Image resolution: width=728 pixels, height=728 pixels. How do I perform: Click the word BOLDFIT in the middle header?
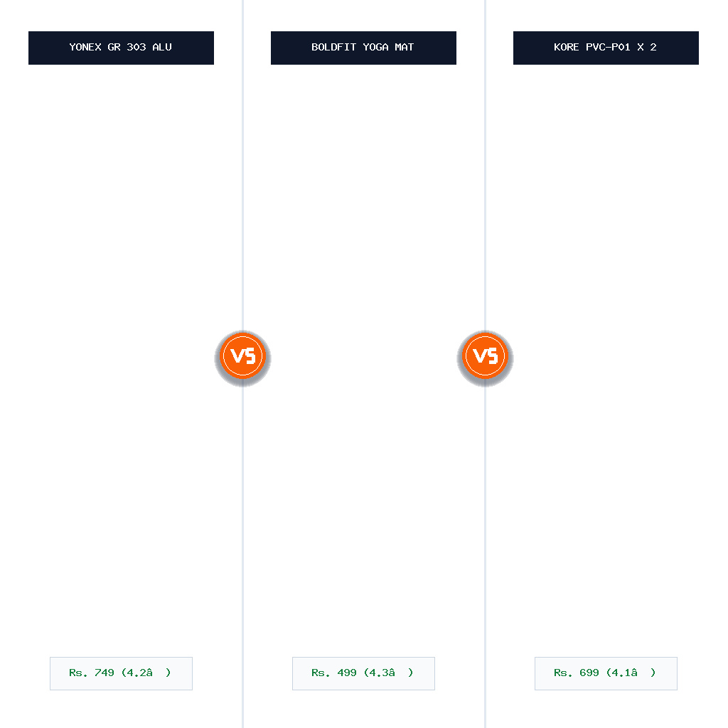tap(334, 47)
